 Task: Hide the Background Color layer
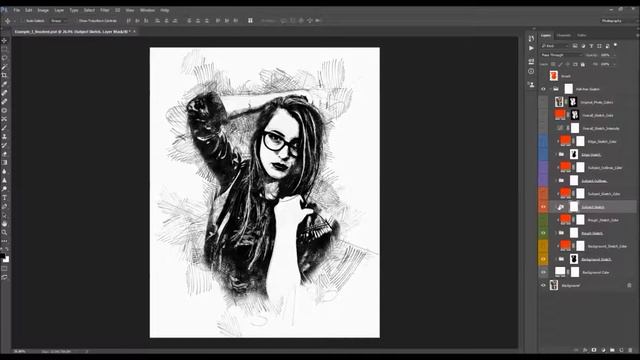[x=543, y=272]
